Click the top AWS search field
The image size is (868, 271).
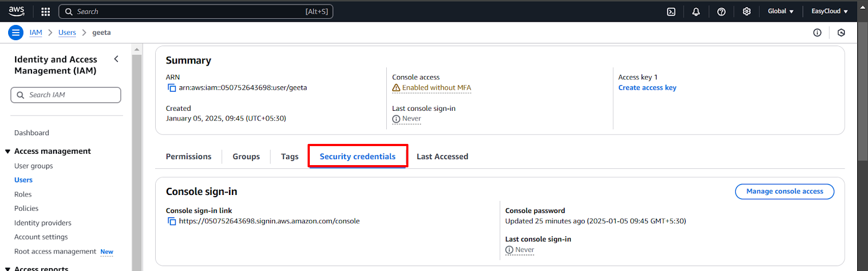click(196, 11)
